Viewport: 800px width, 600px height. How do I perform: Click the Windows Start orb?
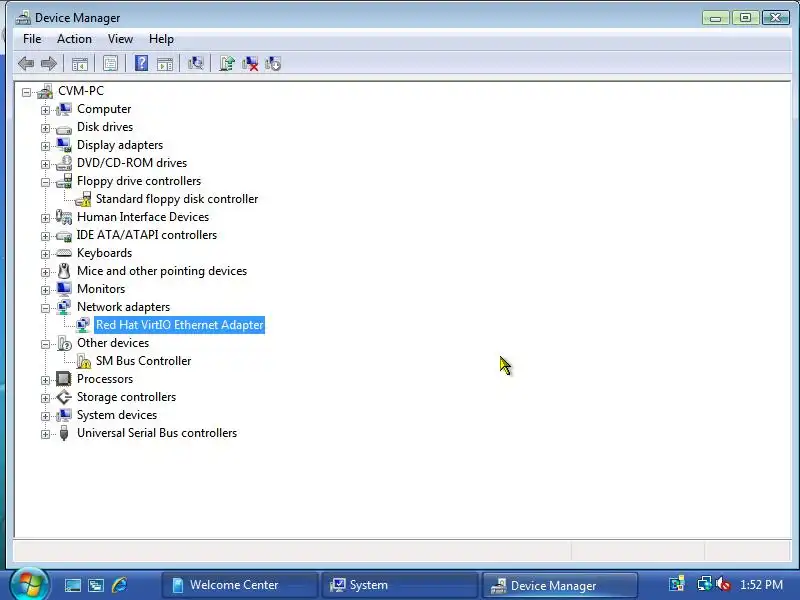pos(29,584)
